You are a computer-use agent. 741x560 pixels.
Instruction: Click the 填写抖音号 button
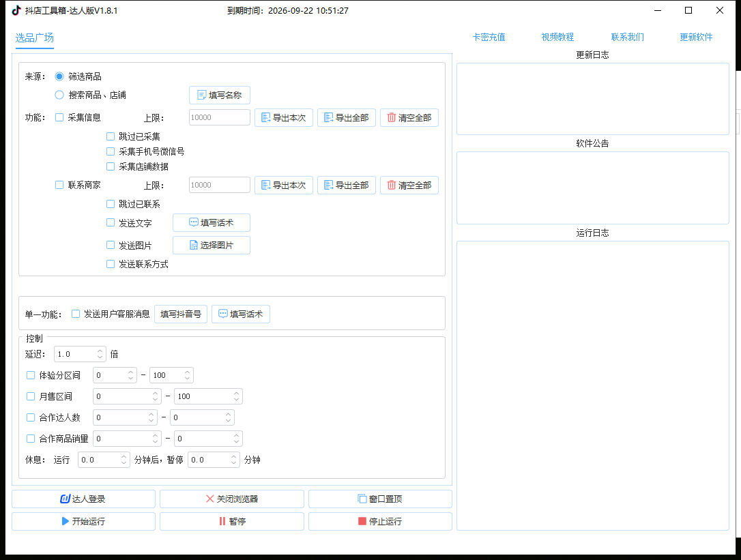[181, 314]
